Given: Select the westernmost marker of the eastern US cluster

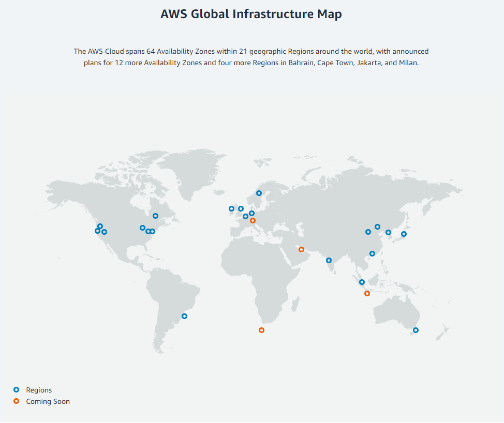Looking at the screenshot, I should pyautogui.click(x=142, y=228).
